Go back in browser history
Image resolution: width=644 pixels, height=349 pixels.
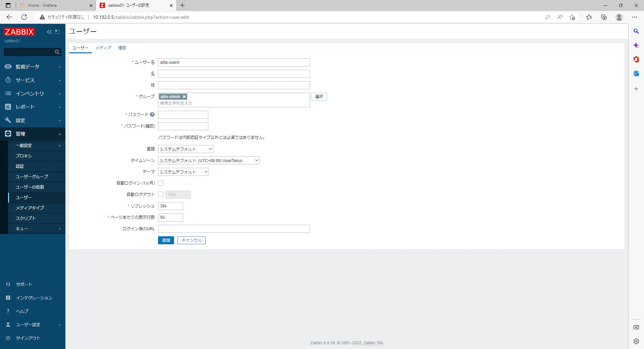click(x=9, y=17)
